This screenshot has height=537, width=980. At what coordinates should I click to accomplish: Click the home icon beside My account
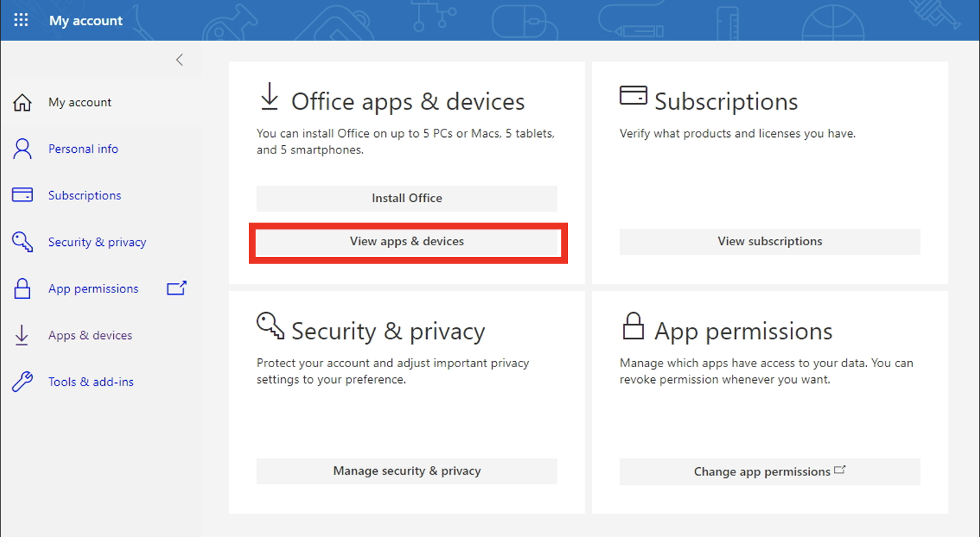tap(23, 103)
